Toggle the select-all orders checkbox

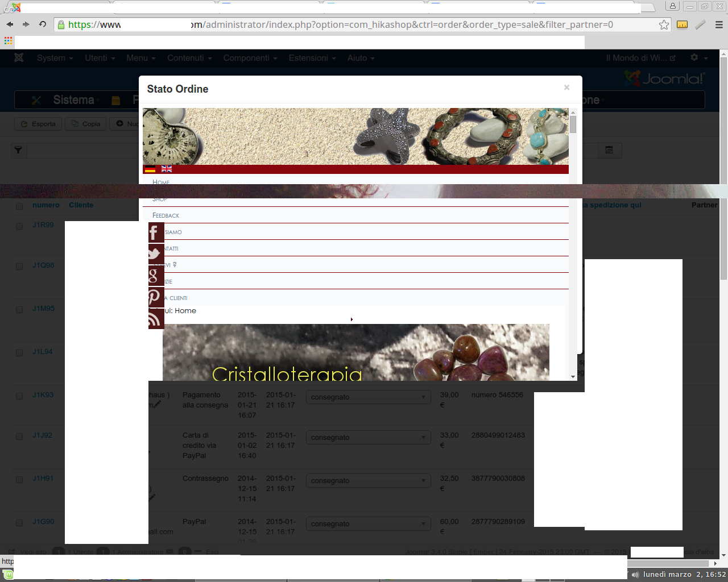coord(19,206)
